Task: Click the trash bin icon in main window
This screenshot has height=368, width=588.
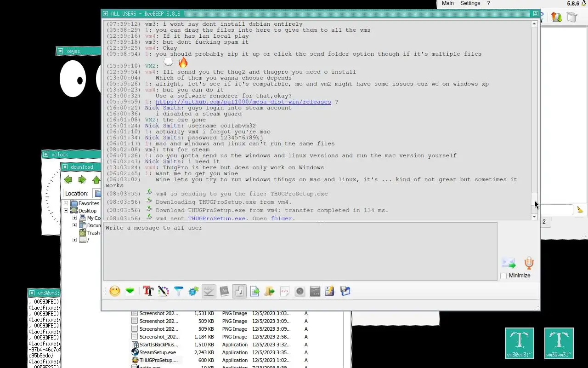Action: (x=572, y=17)
